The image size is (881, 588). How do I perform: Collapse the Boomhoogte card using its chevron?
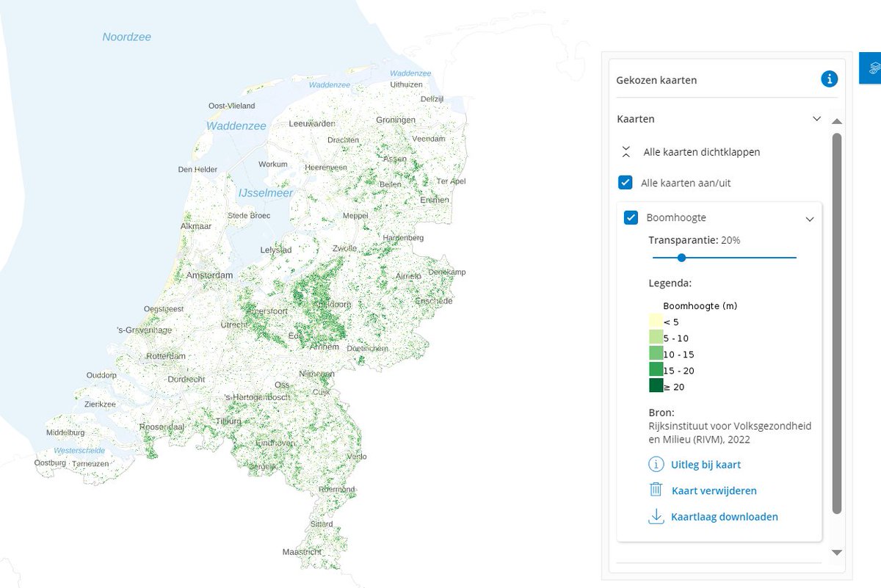coord(810,219)
